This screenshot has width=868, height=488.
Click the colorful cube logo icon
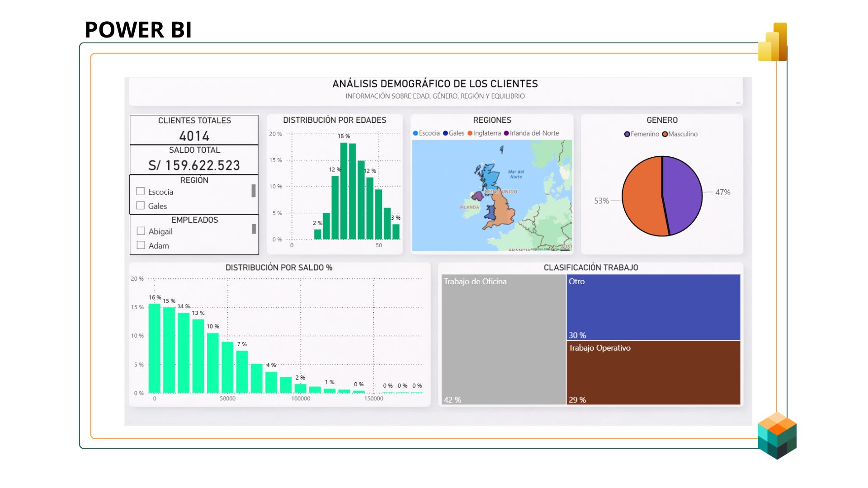(777, 436)
